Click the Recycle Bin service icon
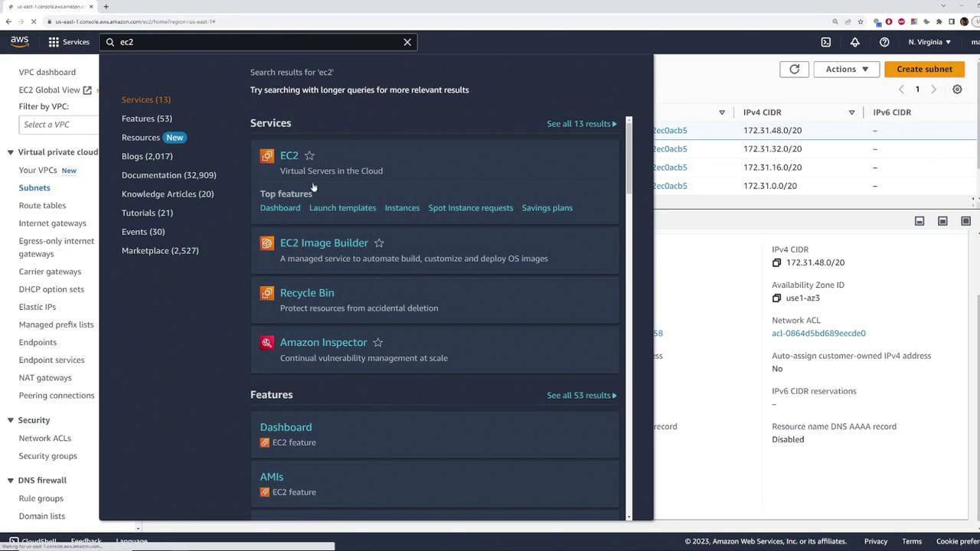 point(266,293)
